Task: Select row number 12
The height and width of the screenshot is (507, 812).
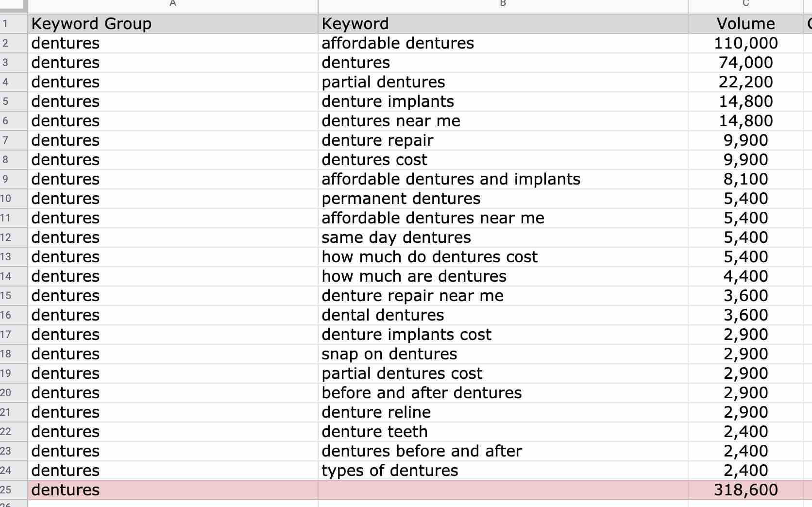Action: coord(13,237)
